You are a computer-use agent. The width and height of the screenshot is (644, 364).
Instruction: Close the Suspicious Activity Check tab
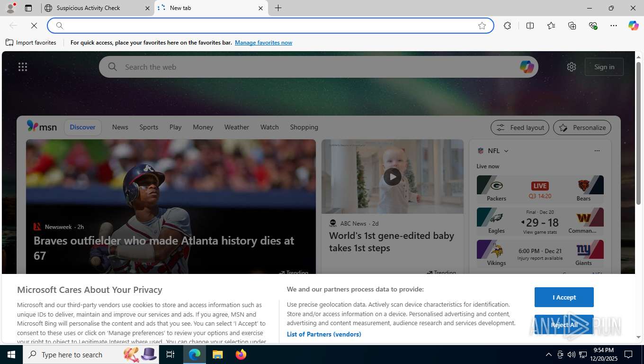tap(147, 8)
